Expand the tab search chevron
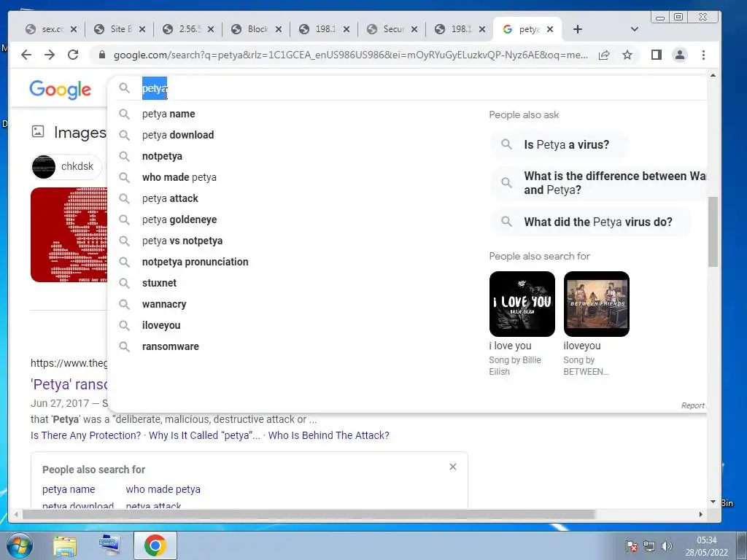The height and width of the screenshot is (560, 747). 634,29
